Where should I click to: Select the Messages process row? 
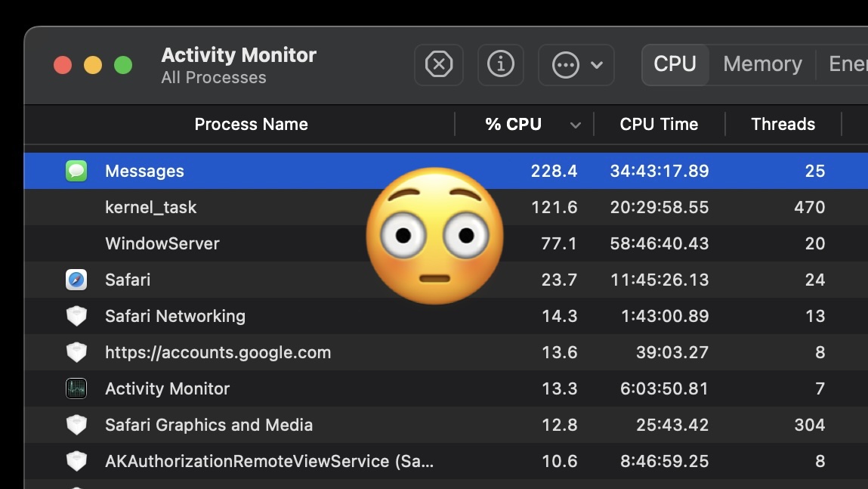tap(446, 171)
